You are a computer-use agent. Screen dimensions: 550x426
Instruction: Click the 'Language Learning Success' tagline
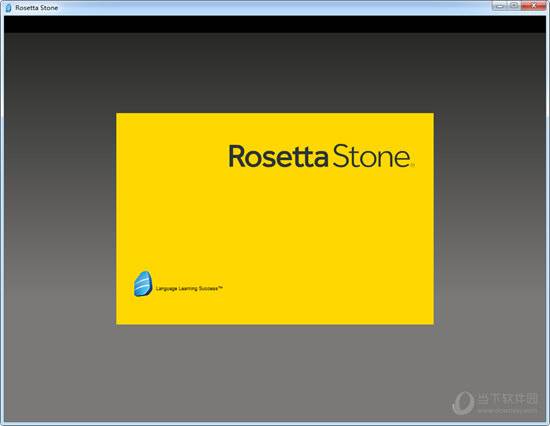(189, 288)
